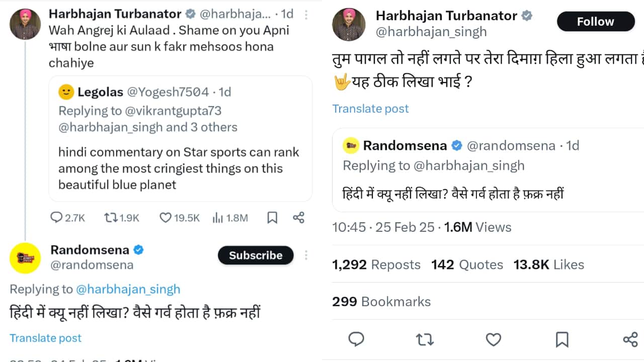Follow Harbhajan Turbanator
The width and height of the screenshot is (644, 362).
tap(596, 22)
